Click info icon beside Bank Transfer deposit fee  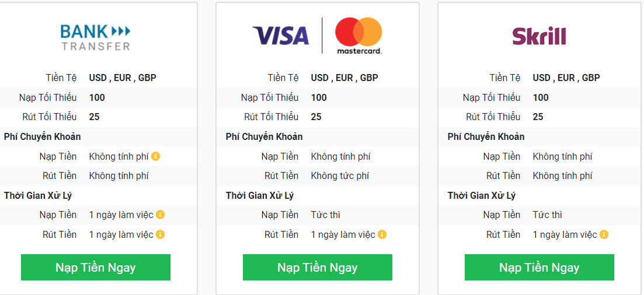(x=155, y=156)
